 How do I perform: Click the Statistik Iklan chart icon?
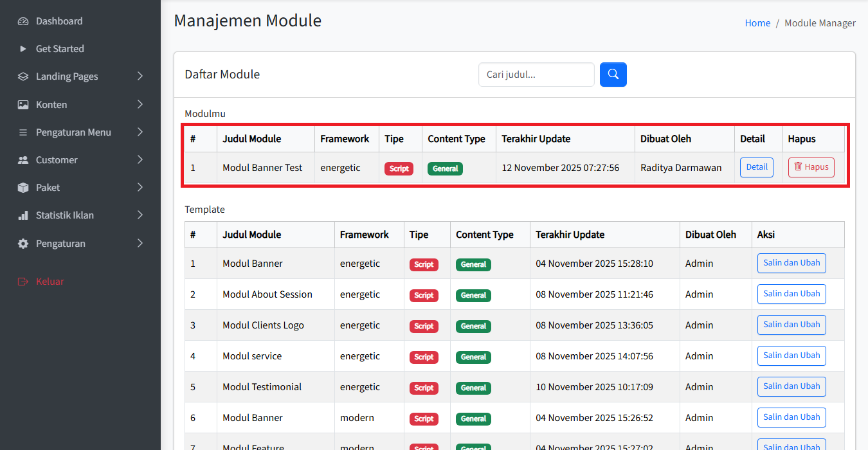(x=23, y=215)
